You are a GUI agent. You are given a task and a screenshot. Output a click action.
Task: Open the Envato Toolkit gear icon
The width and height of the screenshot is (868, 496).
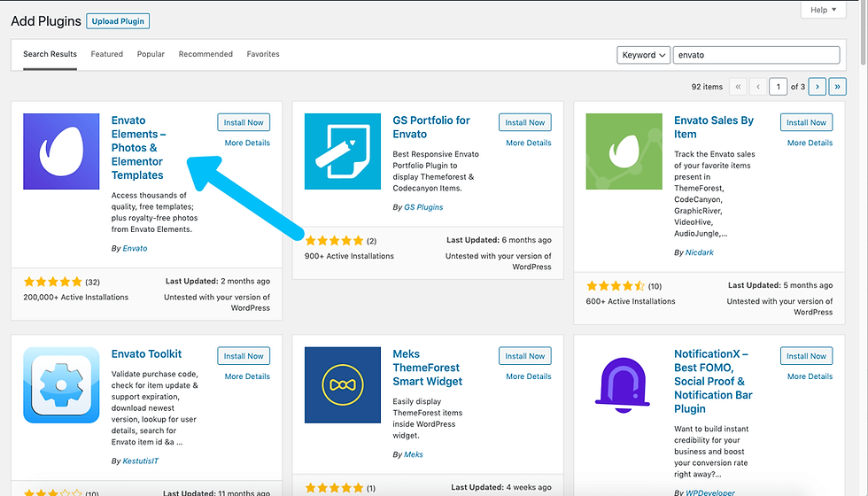click(61, 384)
